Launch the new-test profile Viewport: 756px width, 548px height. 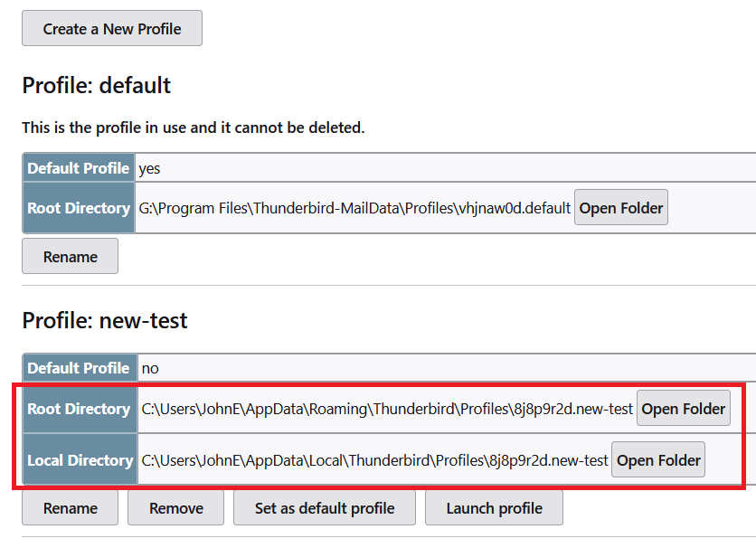[x=494, y=507]
